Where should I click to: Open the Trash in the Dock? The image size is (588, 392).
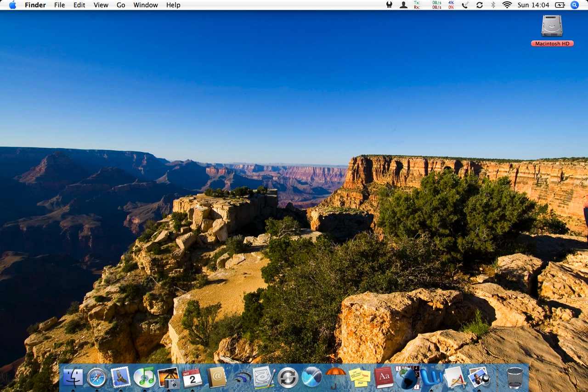[x=514, y=378]
